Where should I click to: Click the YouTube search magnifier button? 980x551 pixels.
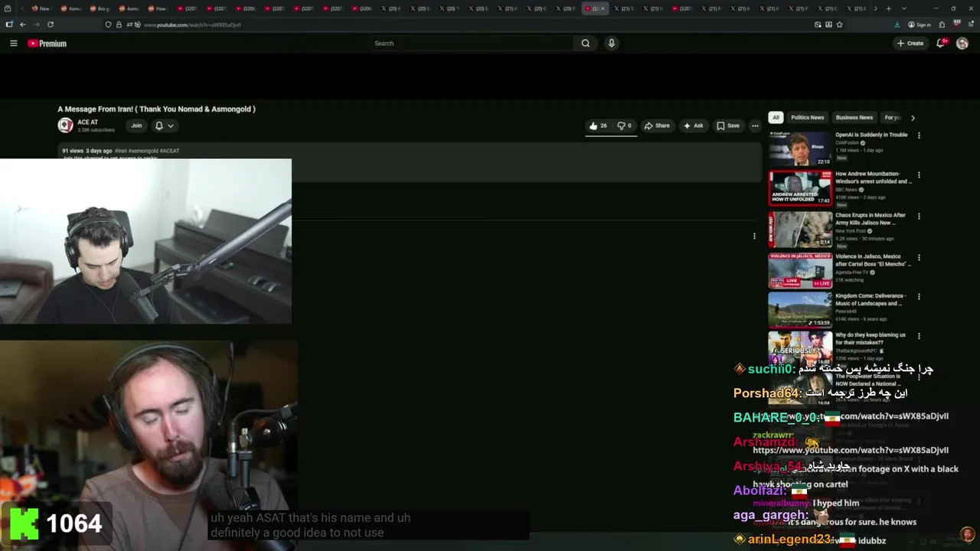(x=586, y=44)
